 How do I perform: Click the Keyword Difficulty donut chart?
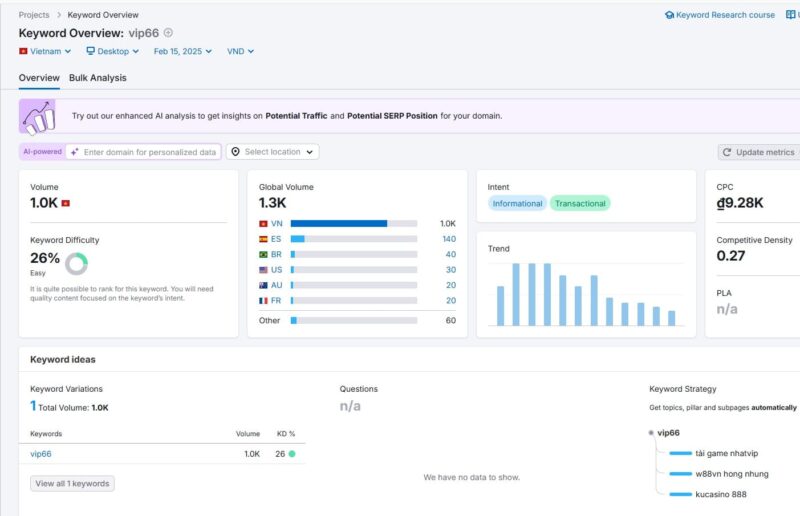pos(76,263)
